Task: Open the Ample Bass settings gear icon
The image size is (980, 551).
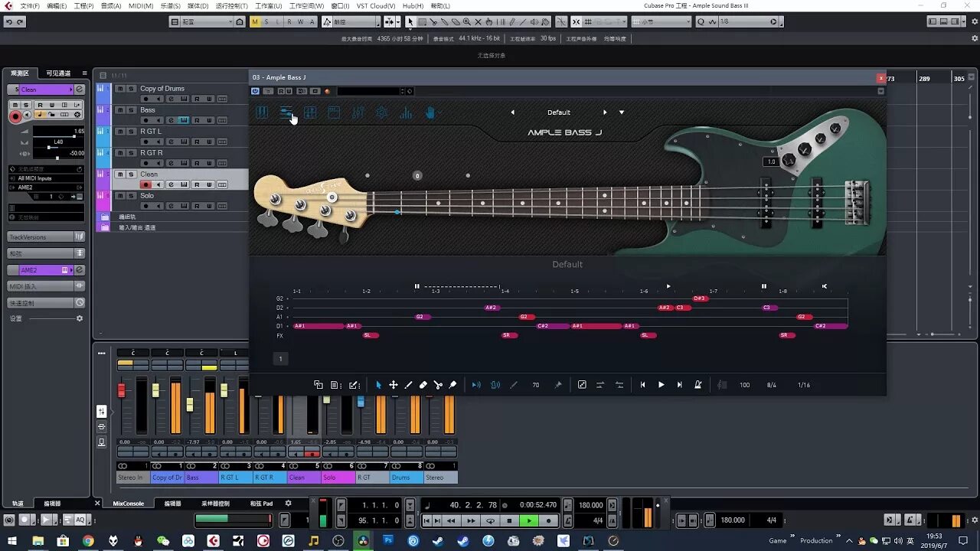Action: (x=381, y=112)
